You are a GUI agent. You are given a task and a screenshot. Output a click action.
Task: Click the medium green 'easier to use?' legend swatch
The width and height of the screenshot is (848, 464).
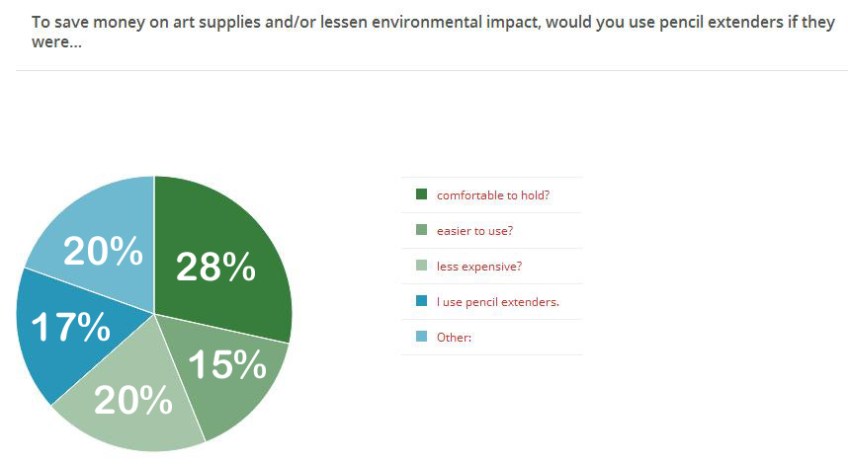(421, 230)
